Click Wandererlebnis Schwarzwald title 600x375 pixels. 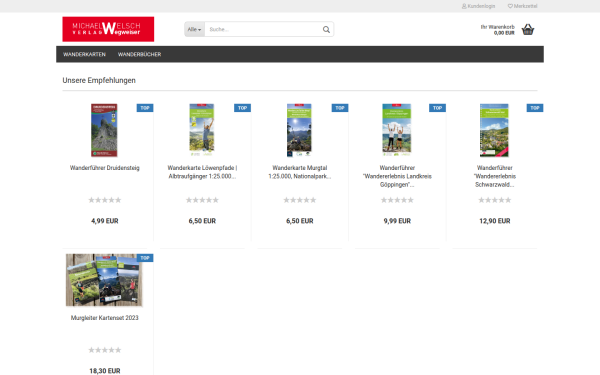[x=495, y=176]
